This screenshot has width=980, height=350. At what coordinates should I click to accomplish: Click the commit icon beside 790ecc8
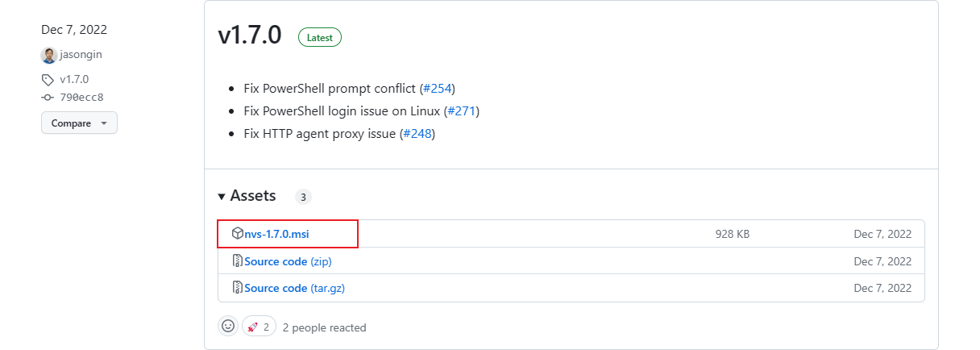48,98
